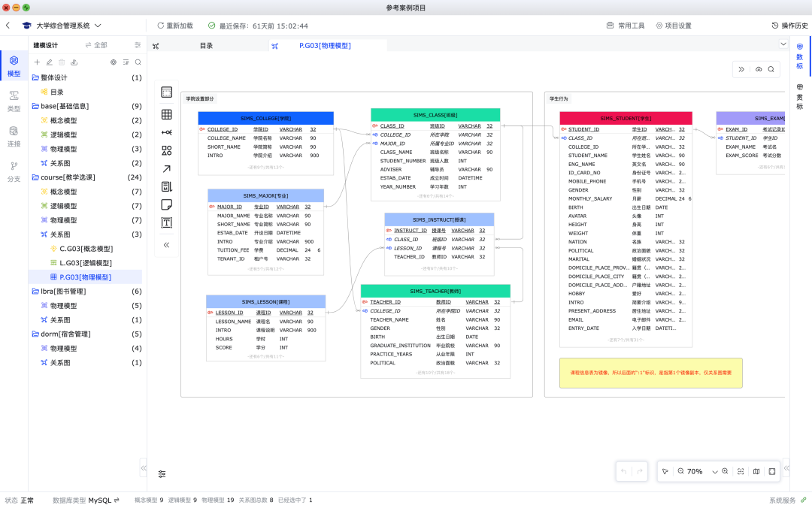812x508 pixels.
Task: Open the 数标 right panel tab
Action: (800, 57)
